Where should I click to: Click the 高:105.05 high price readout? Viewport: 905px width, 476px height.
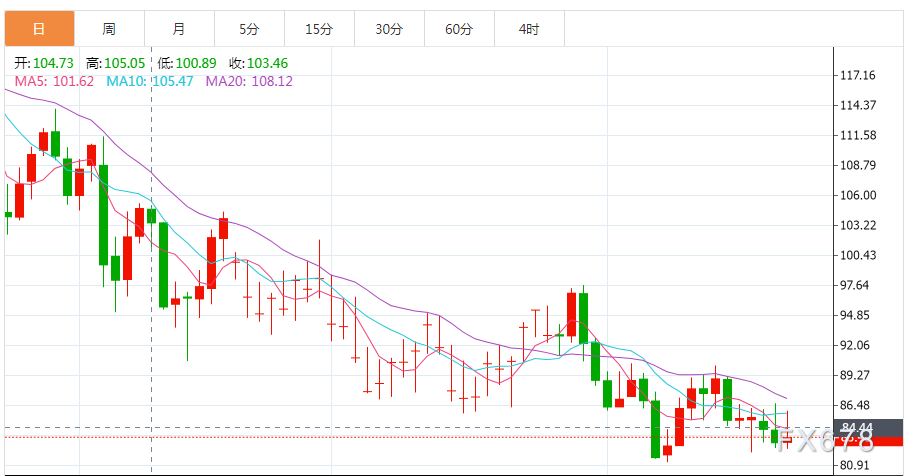[x=115, y=63]
